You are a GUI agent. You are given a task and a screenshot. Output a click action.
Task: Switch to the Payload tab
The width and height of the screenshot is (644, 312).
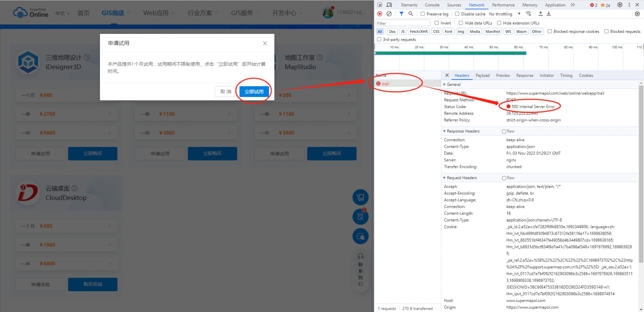(x=482, y=75)
